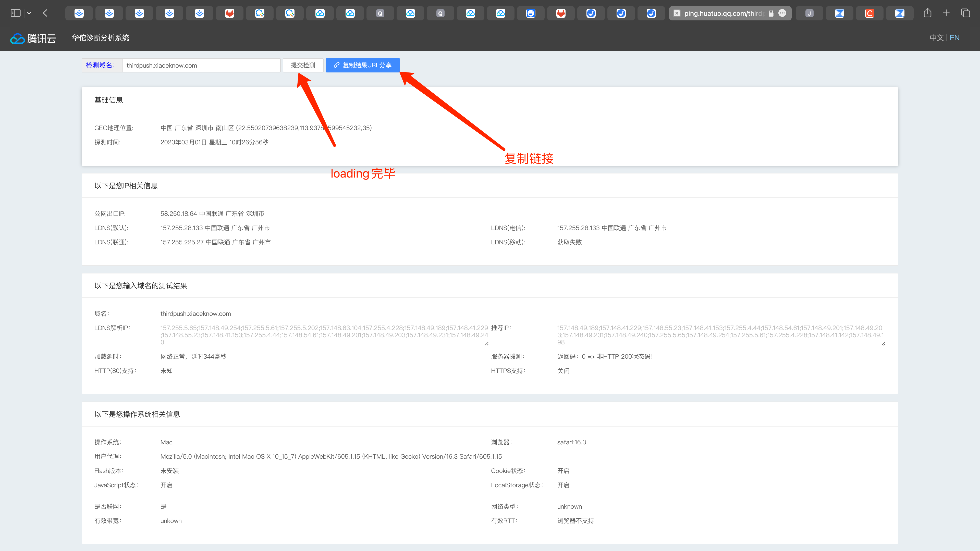Image resolution: width=980 pixels, height=551 pixels.
Task: Click the lock icon in the address bar
Action: 771,13
